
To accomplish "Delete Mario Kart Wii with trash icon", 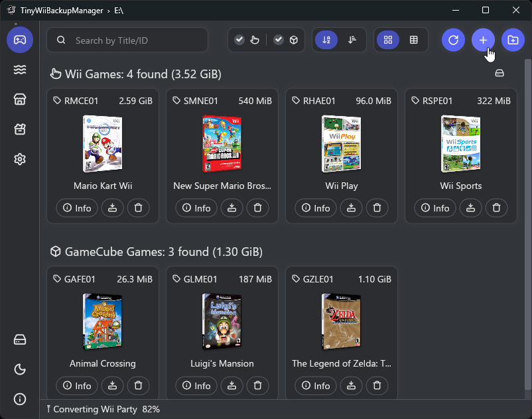I will 138,208.
